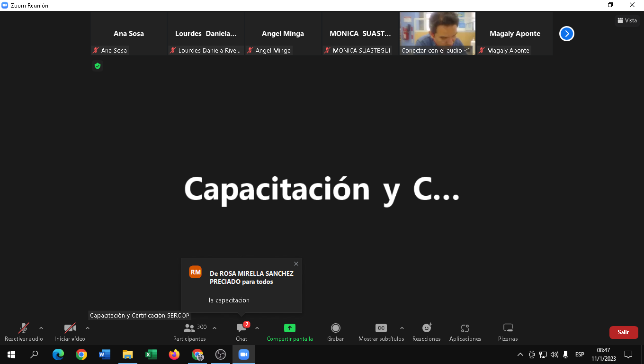Toggle Iniciar vídeo camera
This screenshot has height=364, width=644.
pos(70,331)
